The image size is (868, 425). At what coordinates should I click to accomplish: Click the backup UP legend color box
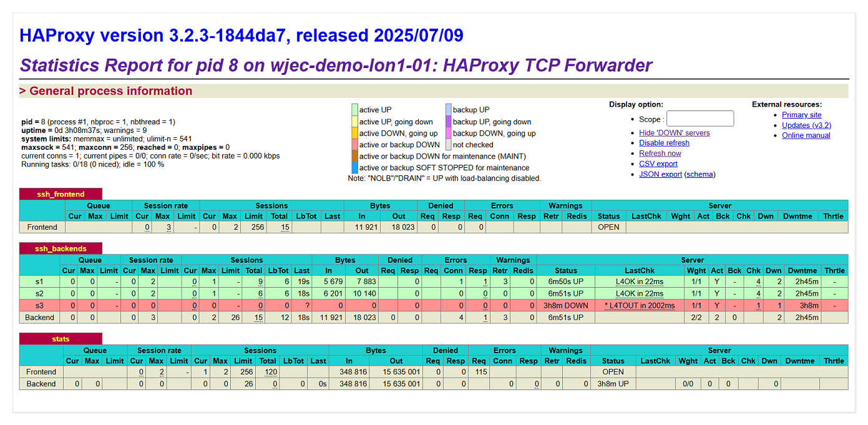click(x=448, y=110)
